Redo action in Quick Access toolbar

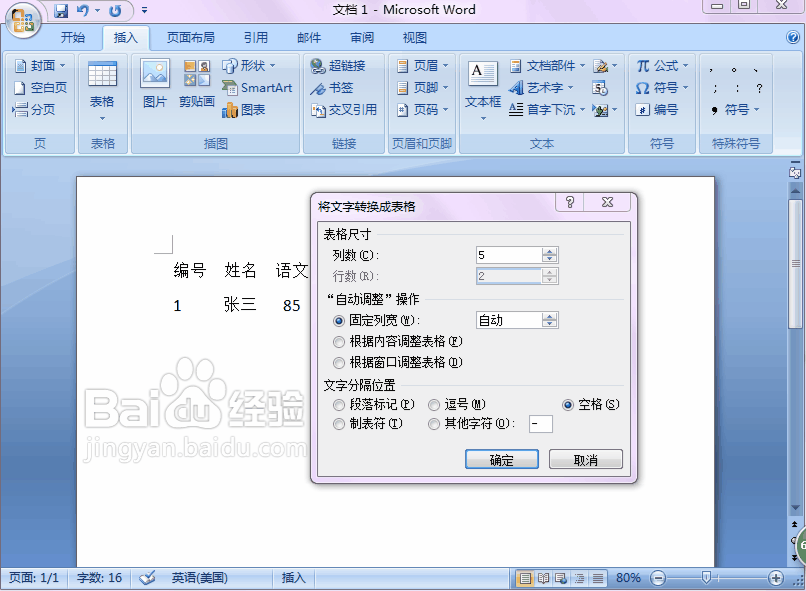pyautogui.click(x=116, y=10)
